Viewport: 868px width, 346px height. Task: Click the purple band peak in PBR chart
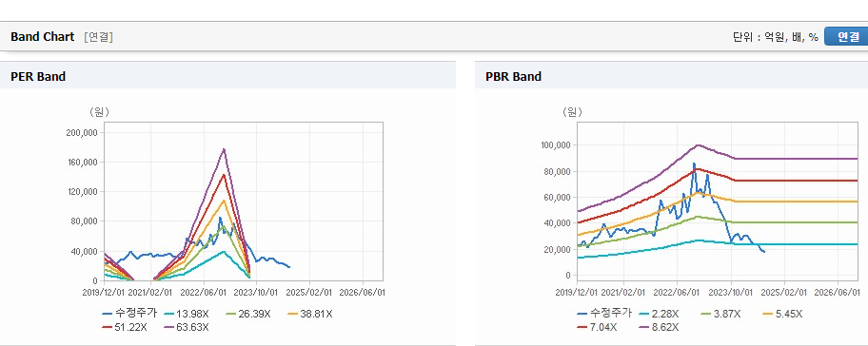(x=698, y=144)
